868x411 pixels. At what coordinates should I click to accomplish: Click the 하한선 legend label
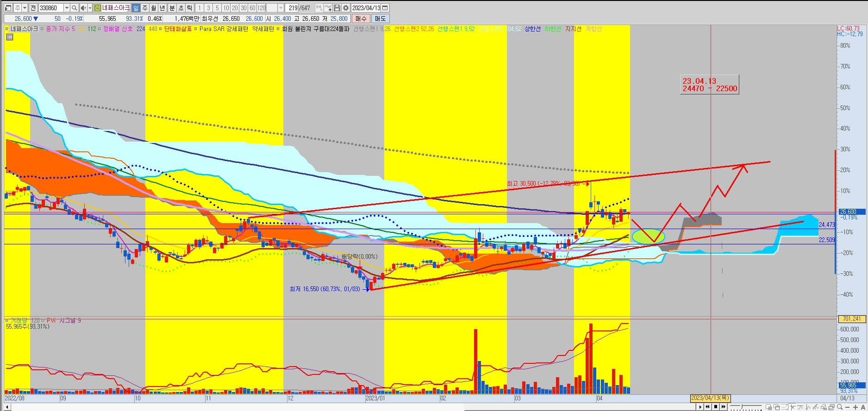[553, 29]
